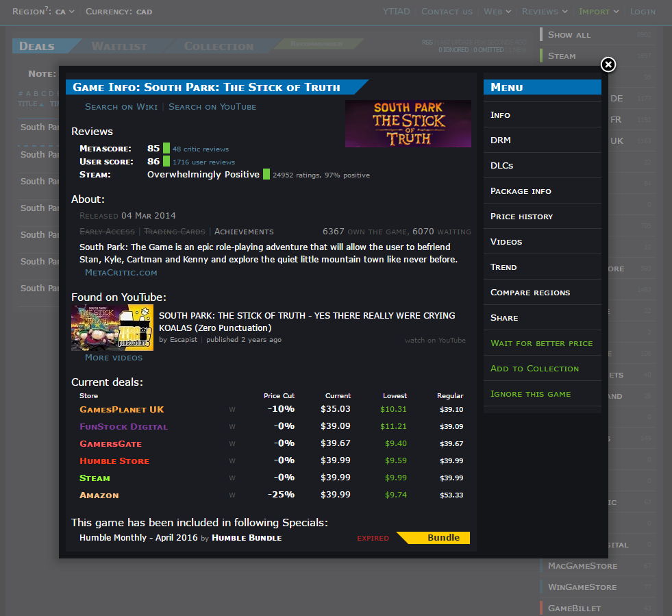The width and height of the screenshot is (672, 616).
Task: Click More Videos link
Action: pos(114,358)
